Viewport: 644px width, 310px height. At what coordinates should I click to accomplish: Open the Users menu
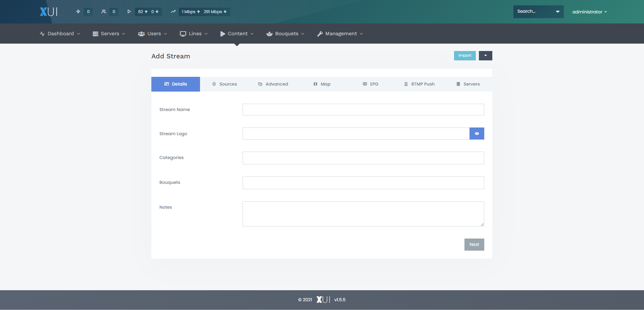click(x=152, y=34)
